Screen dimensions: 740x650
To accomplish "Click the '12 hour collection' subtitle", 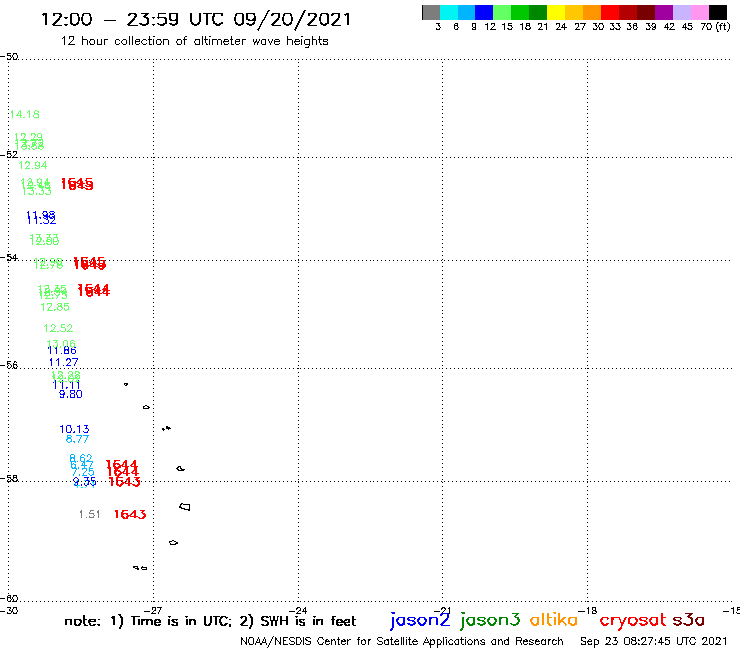I will 194,41.
